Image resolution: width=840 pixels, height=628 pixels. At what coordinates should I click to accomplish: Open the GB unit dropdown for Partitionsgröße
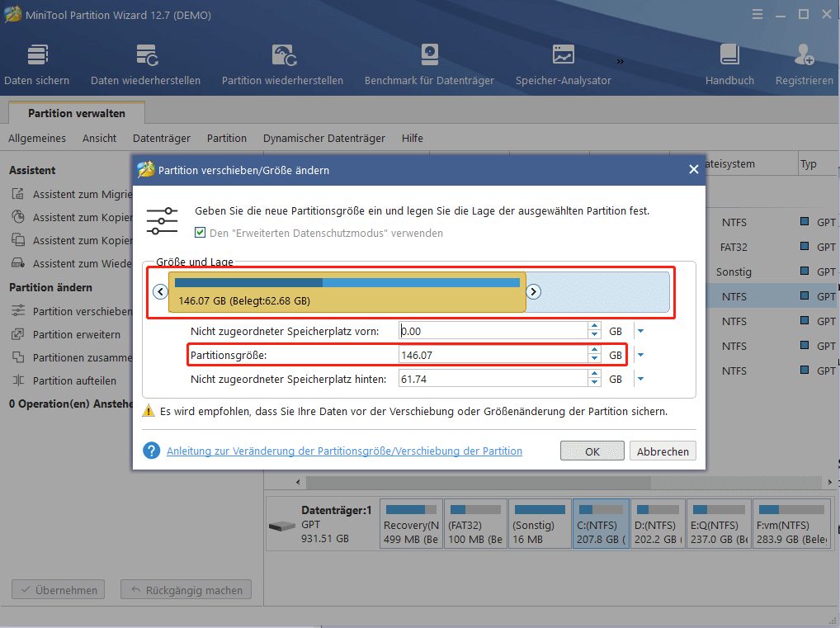[640, 354]
